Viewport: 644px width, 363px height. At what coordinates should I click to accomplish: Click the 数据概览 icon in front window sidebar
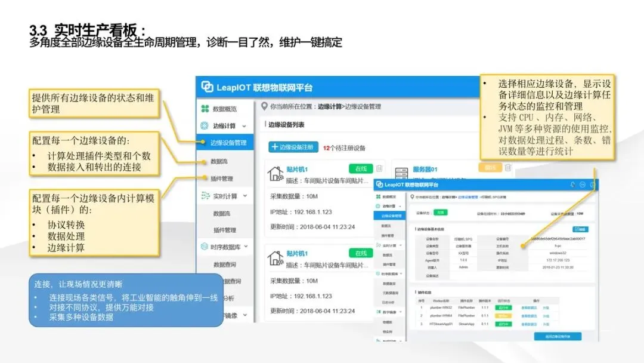tap(378, 196)
